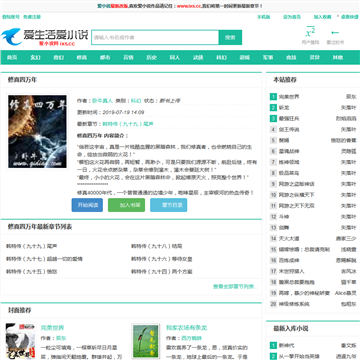Click 查看全部章节列表 to view all chapters
The height and width of the screenshot is (360, 360).
point(235,286)
